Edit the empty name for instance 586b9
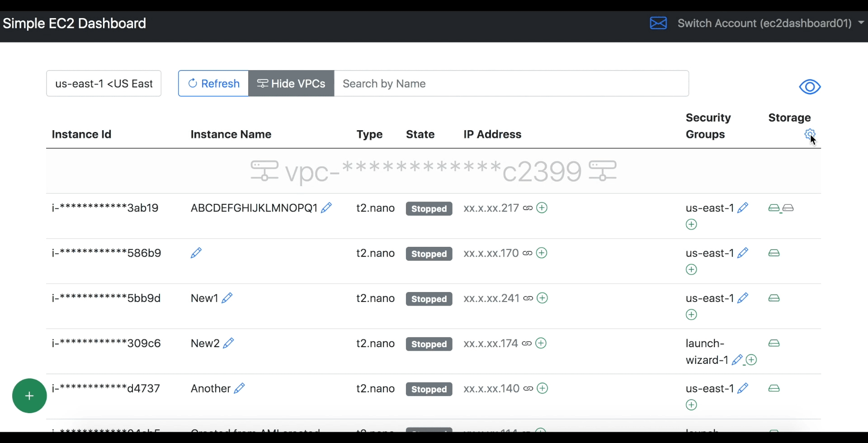This screenshot has width=868, height=443. tap(196, 253)
